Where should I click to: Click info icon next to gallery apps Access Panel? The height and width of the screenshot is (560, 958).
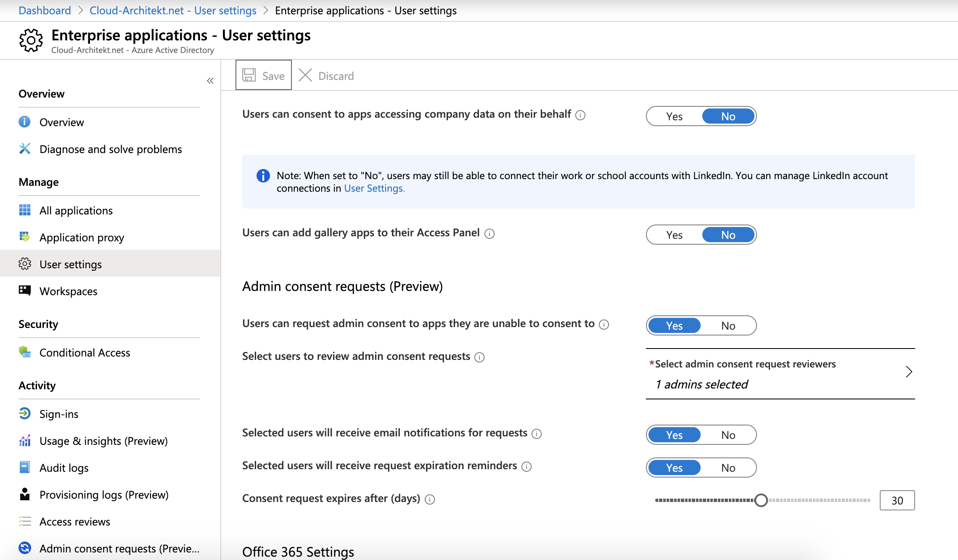tap(490, 234)
